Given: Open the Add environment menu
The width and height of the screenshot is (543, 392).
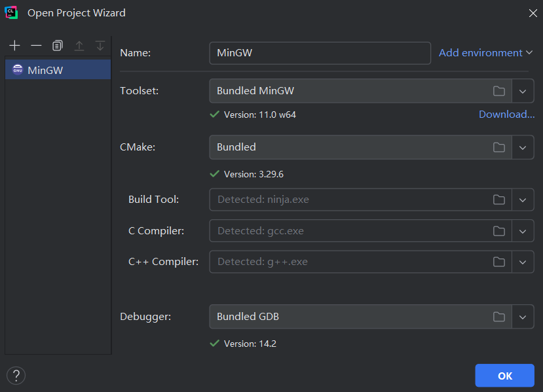Looking at the screenshot, I should pyautogui.click(x=485, y=52).
